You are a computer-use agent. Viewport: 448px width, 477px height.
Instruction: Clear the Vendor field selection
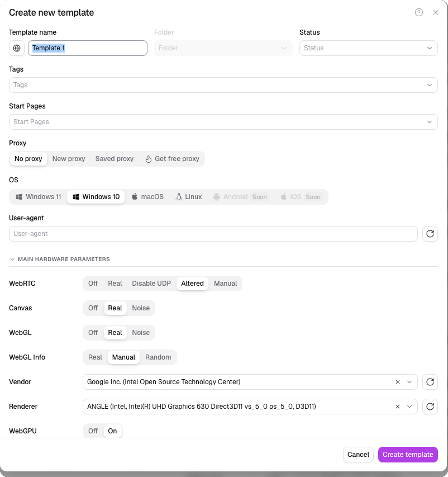coord(398,382)
